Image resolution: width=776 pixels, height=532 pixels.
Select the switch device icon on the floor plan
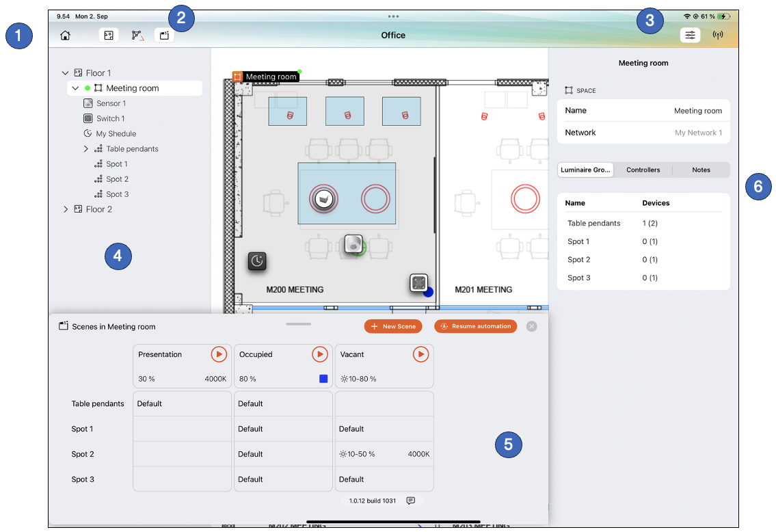click(419, 283)
